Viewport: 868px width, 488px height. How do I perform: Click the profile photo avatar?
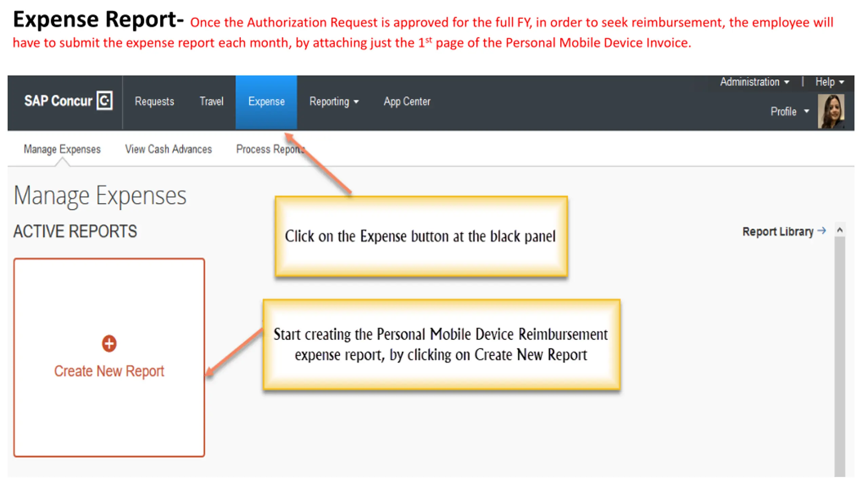click(x=831, y=111)
